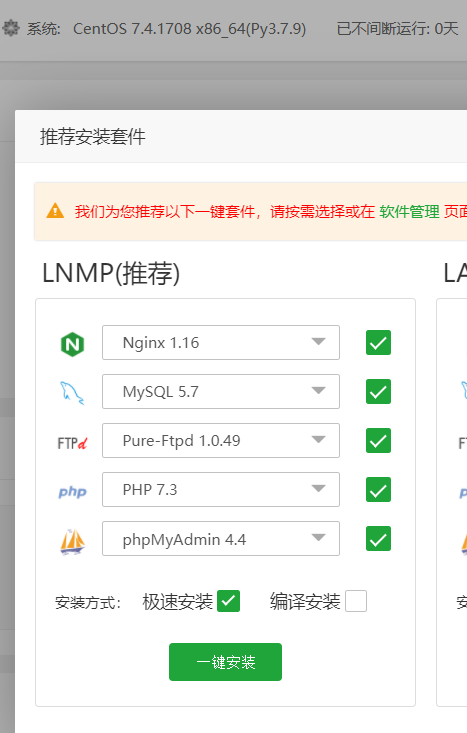467x733 pixels.
Task: Click the orange warning triangle icon
Action: (x=55, y=211)
